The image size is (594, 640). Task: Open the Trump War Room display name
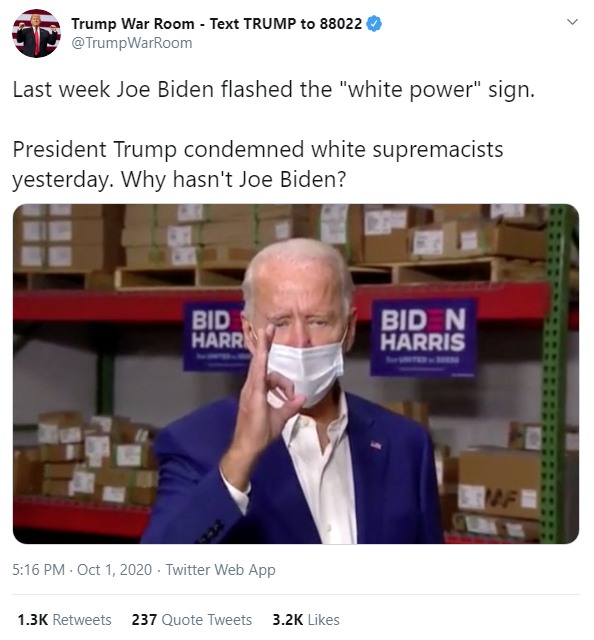tap(216, 24)
